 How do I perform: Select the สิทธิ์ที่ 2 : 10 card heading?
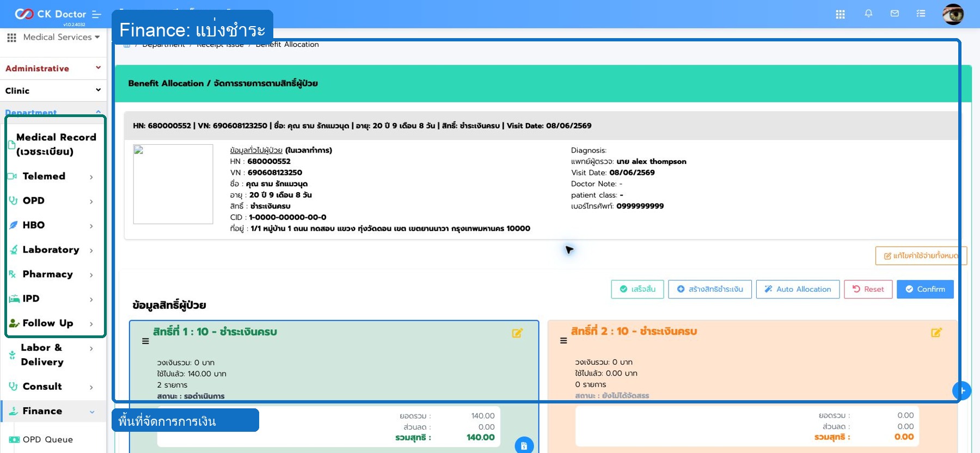(x=634, y=331)
